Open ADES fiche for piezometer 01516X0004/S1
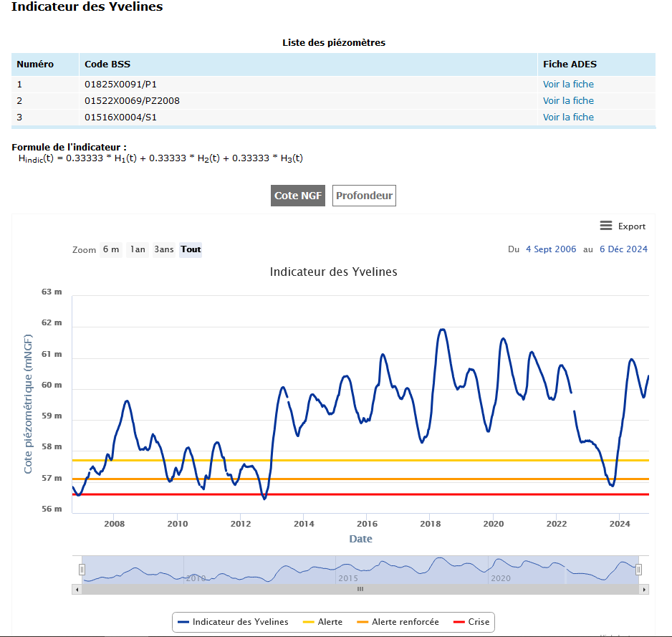This screenshot has width=672, height=637. tap(568, 117)
